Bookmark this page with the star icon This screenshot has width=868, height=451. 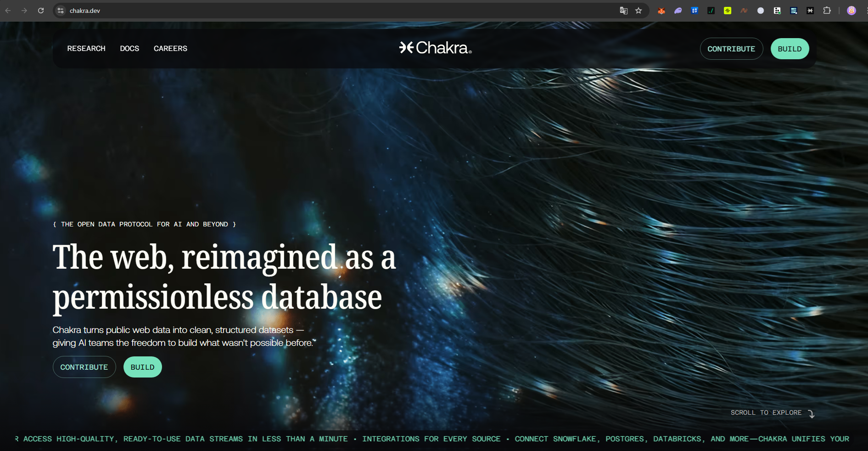[x=638, y=11]
